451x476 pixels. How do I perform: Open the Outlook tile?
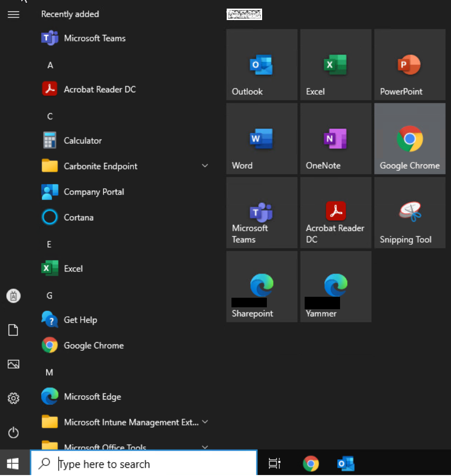point(262,65)
